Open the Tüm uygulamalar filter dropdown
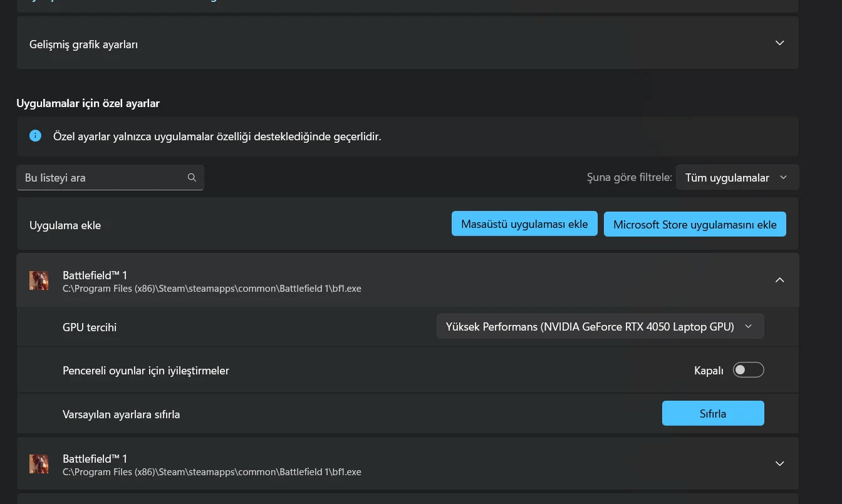The image size is (842, 504). (x=735, y=178)
